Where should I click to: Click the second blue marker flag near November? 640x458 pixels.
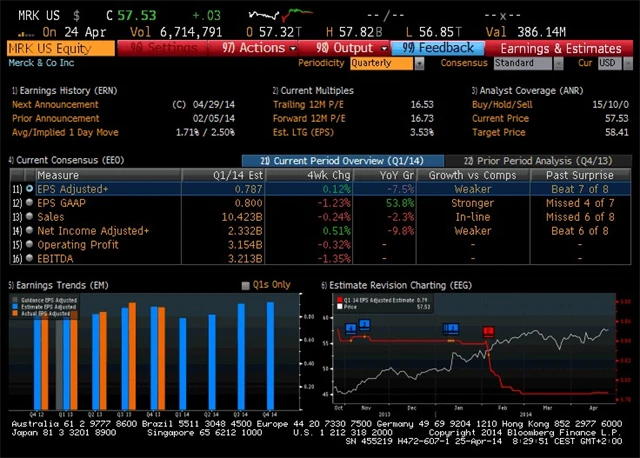click(x=364, y=324)
